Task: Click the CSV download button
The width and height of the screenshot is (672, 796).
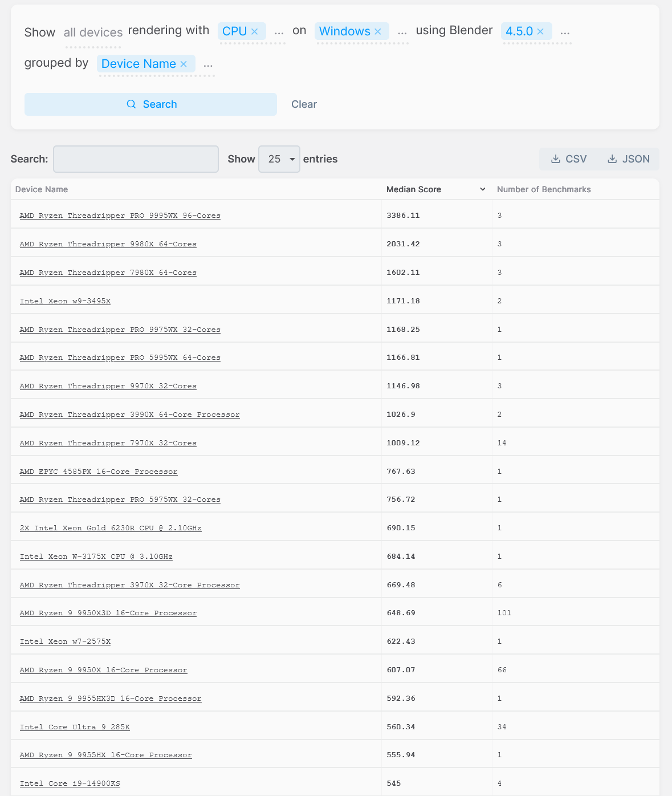Action: (569, 159)
